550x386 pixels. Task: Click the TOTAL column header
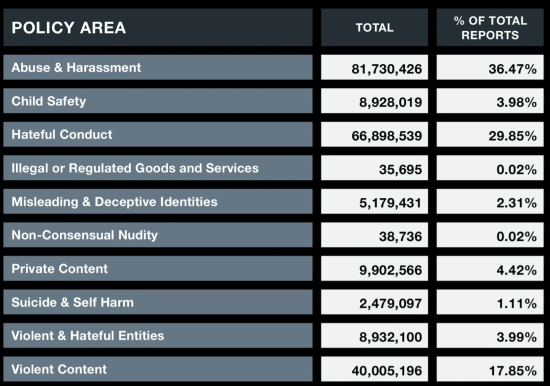click(x=374, y=27)
